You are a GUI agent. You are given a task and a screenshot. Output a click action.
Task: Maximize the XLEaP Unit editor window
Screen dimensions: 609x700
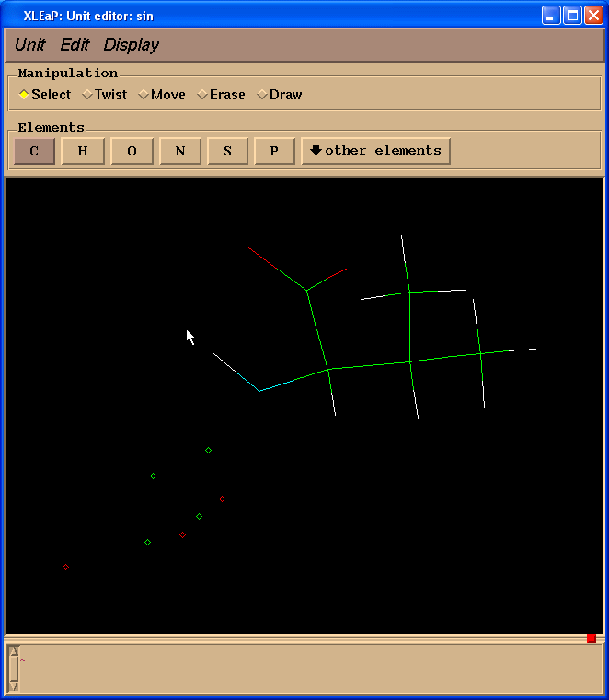(x=572, y=16)
